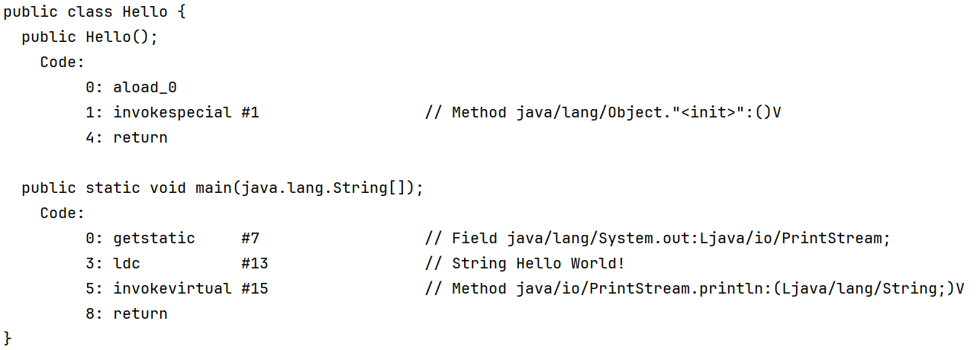Click constant pool reference #7
980x350 pixels.
250,238
